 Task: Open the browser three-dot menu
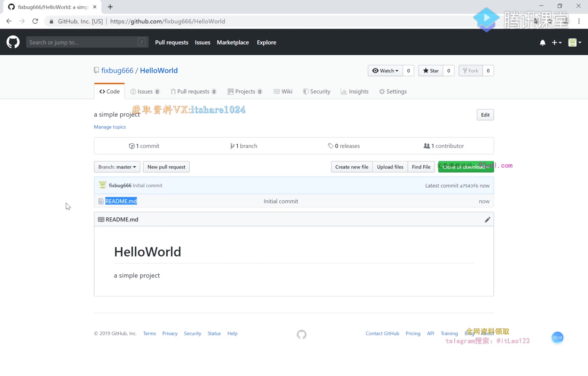(x=579, y=21)
